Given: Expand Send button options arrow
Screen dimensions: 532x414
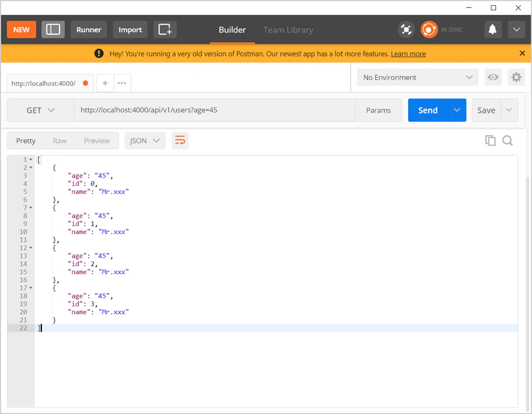Looking at the screenshot, I should point(457,110).
